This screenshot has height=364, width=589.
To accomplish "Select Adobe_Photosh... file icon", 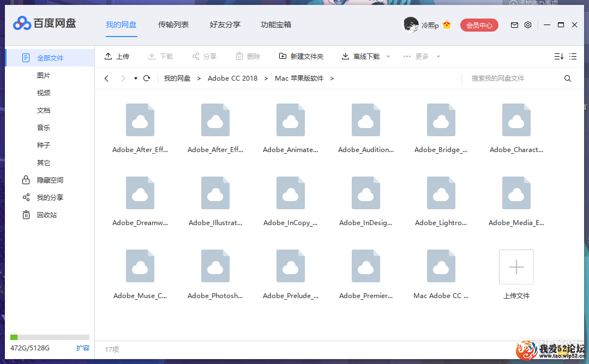I will click(215, 266).
